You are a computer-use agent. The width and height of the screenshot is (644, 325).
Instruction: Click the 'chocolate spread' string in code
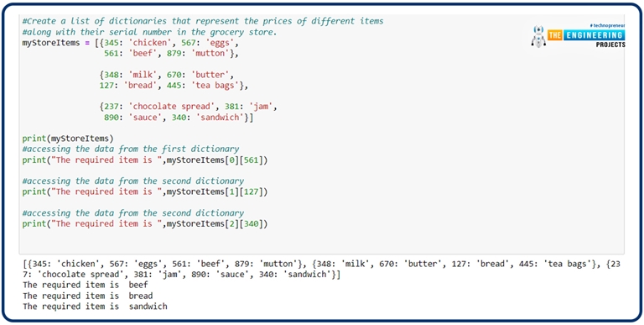coord(171,107)
